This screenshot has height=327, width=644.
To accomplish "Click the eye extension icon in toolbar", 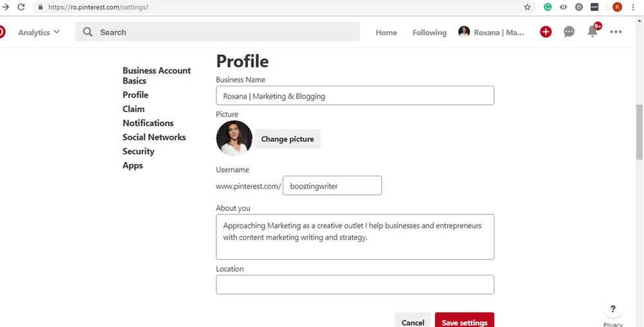I will point(563,7).
